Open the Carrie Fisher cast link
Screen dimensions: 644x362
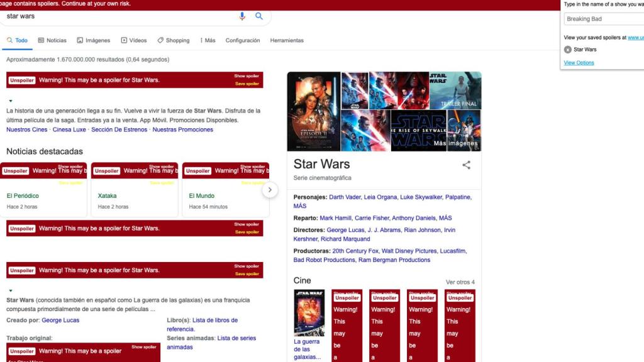[x=372, y=218]
